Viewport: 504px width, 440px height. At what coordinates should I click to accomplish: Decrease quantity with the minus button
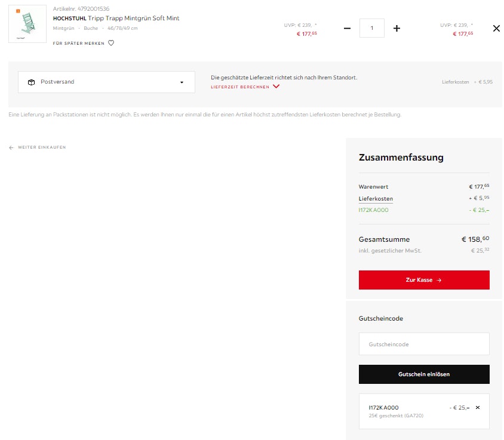pos(347,28)
